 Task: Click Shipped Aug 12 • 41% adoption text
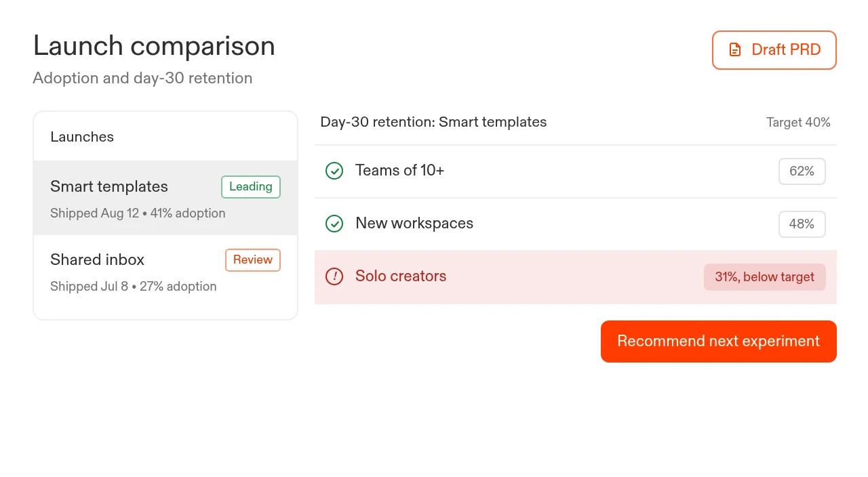coord(138,213)
